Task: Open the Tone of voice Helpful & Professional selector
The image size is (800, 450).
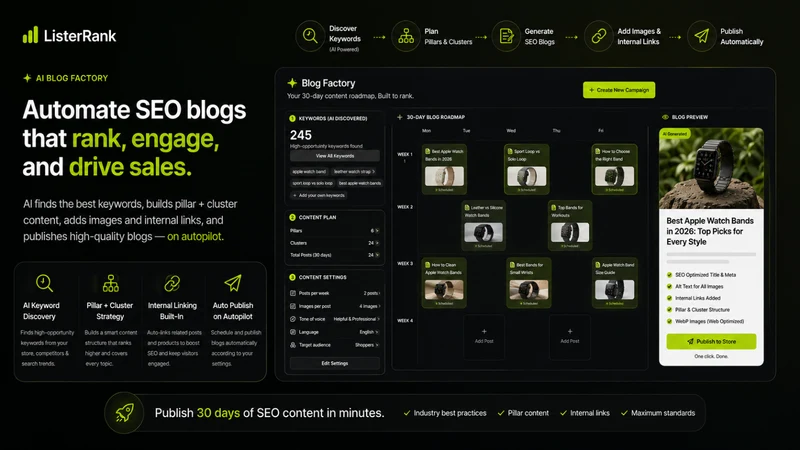Action: [x=357, y=319]
